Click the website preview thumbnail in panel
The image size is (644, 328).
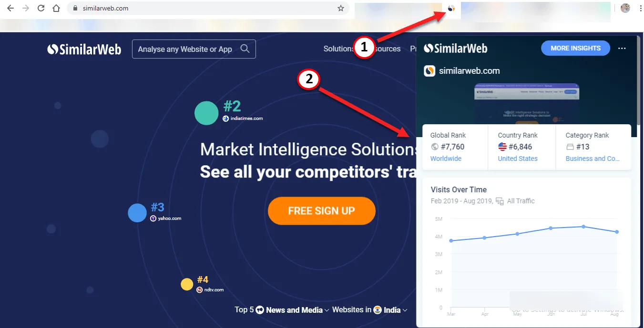pyautogui.click(x=527, y=104)
